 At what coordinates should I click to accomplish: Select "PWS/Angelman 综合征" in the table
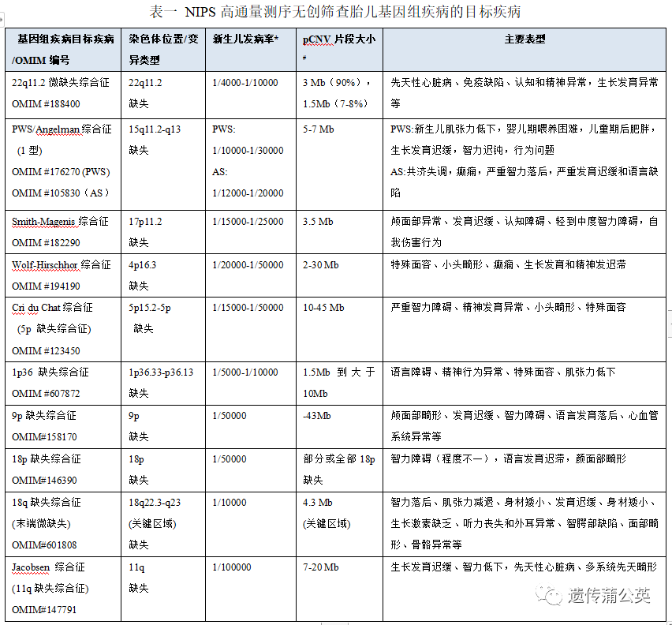62,129
